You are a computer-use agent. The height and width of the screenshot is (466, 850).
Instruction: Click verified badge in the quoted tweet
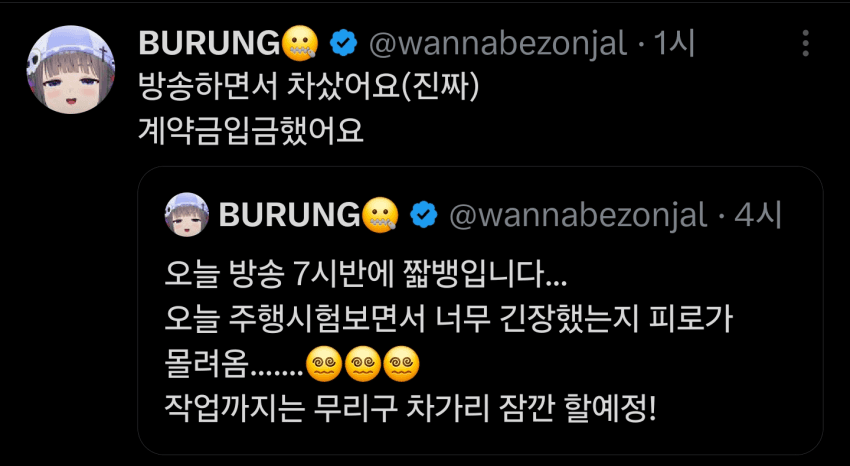coord(424,215)
